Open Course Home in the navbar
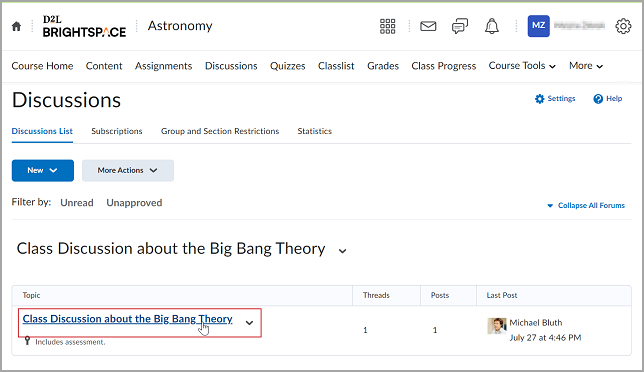 [x=42, y=66]
